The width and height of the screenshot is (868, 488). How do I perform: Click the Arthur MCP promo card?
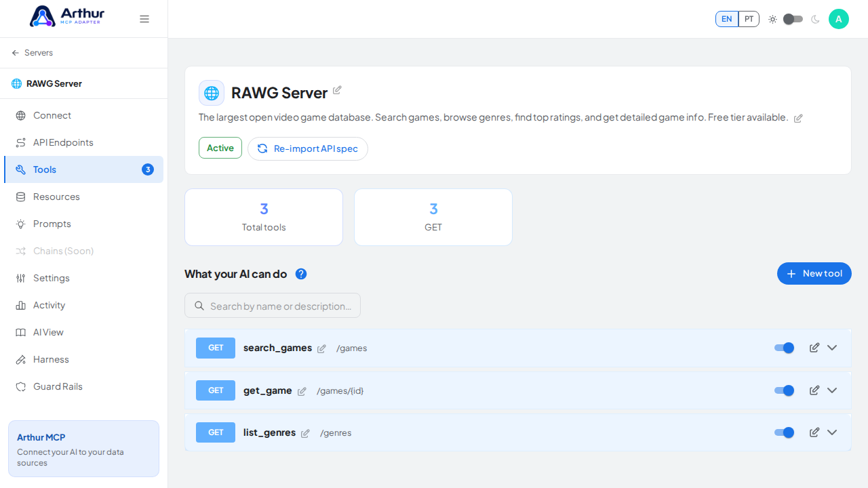(x=83, y=449)
